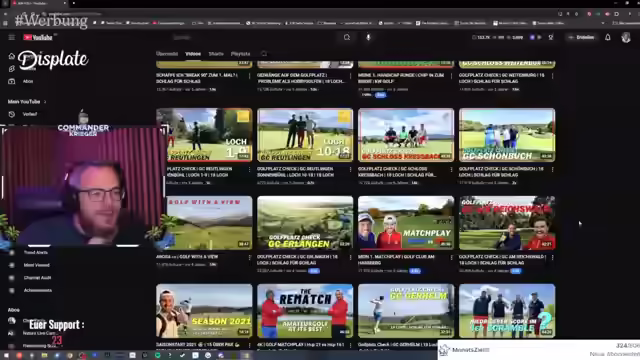Open options menu for GC Erlangen video
Screen dimensions: 640x360
click(351, 258)
